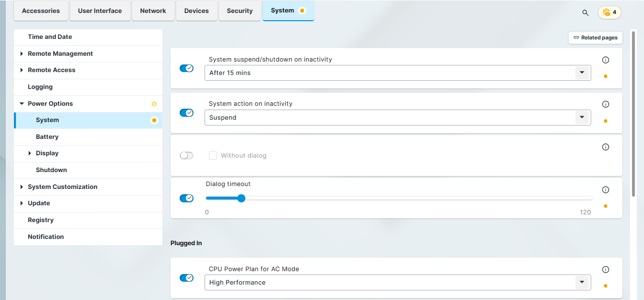Open the pending changes badge showing 4
The height and width of the screenshot is (300, 644).
click(x=609, y=12)
